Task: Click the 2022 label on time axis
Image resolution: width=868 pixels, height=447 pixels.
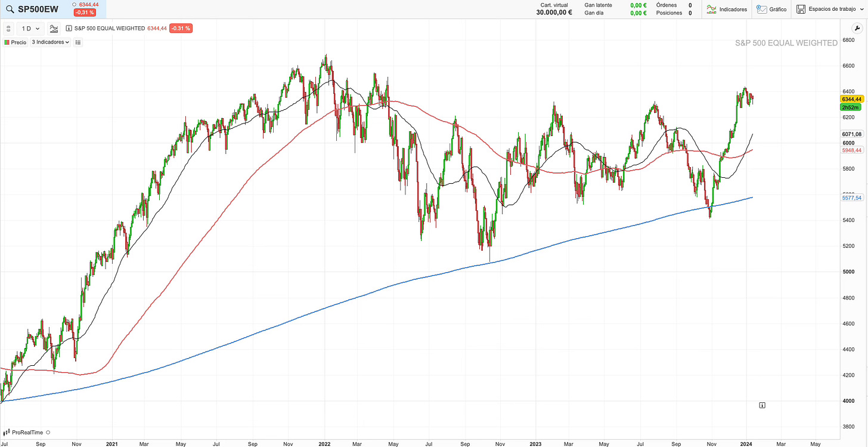Action: (324, 444)
